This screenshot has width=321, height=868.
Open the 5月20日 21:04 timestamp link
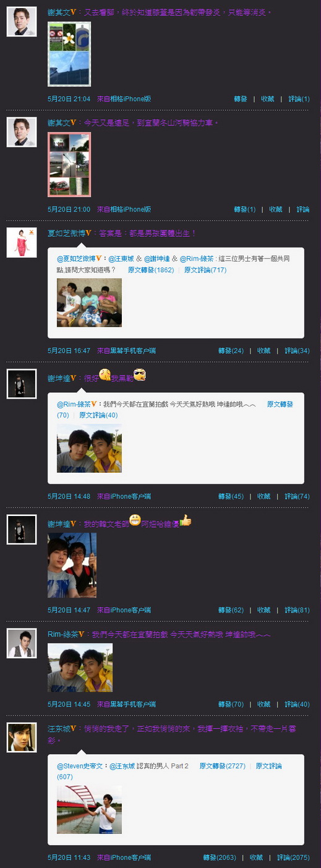69,99
